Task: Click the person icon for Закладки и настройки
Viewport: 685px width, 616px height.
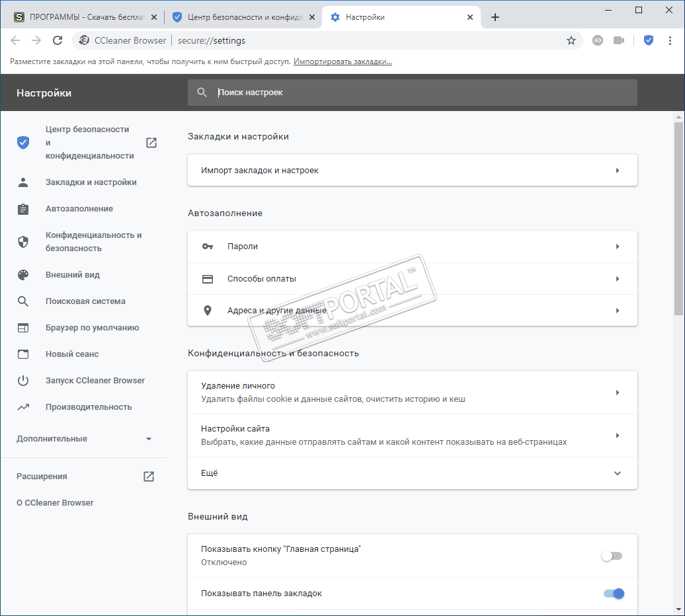Action: click(x=23, y=182)
